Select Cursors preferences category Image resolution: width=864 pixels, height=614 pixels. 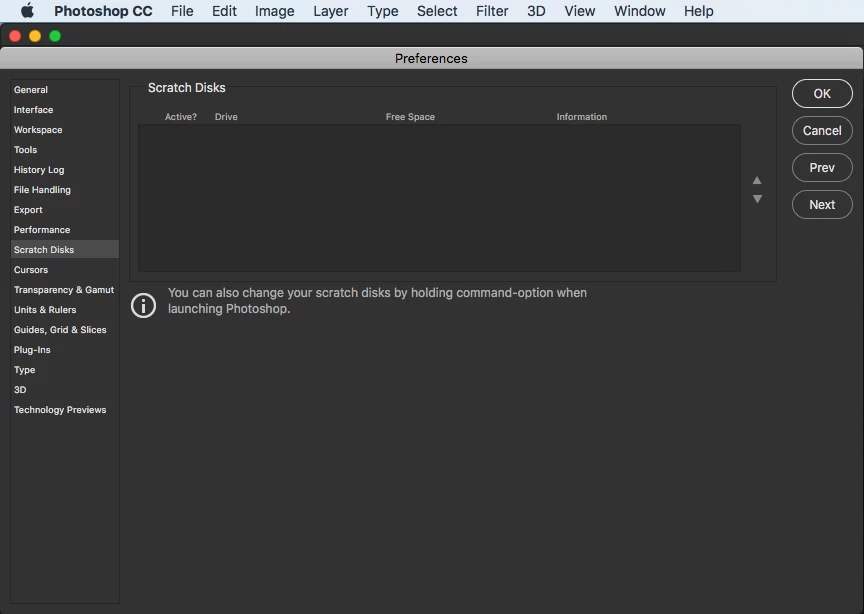coord(64,270)
